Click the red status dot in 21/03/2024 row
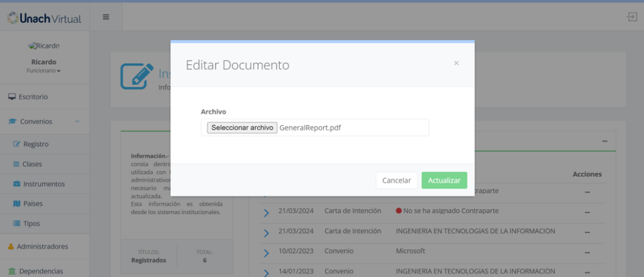Screen dimensions: 644x277 coord(398,211)
